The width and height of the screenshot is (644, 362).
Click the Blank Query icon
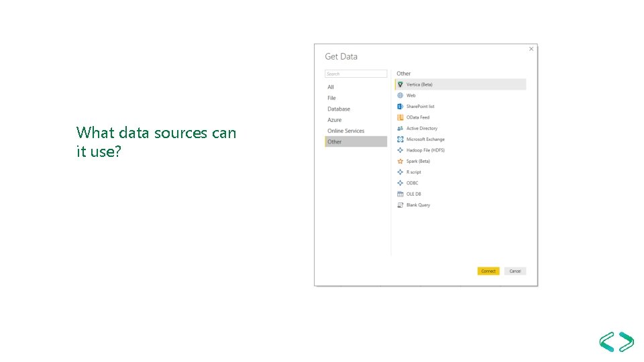pyautogui.click(x=400, y=205)
